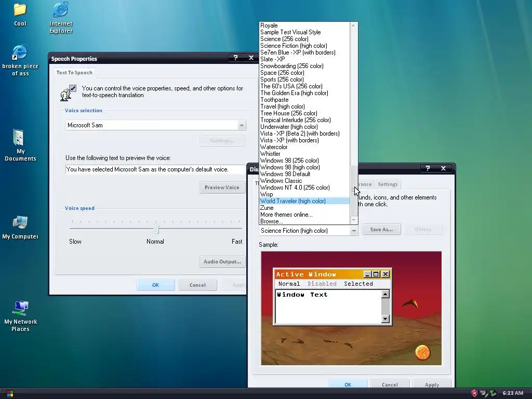The image size is (532, 399).
Task: Switch to the Settings tab in Display Properties
Action: 388,184
